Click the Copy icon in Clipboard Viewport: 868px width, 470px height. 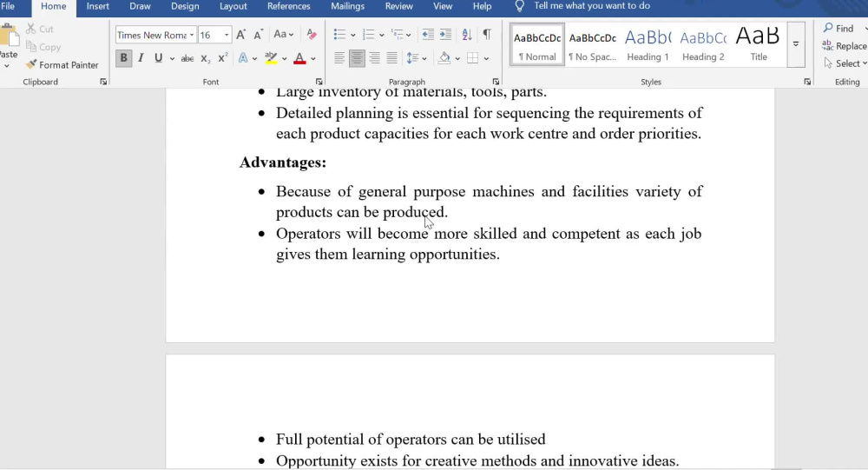pos(31,47)
